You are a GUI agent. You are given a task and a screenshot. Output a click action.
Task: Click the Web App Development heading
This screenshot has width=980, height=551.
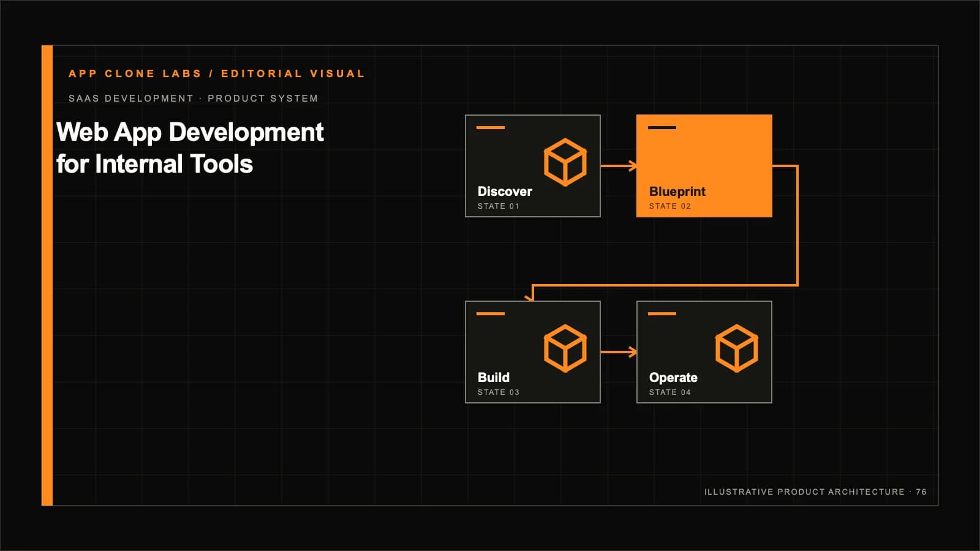(x=190, y=132)
